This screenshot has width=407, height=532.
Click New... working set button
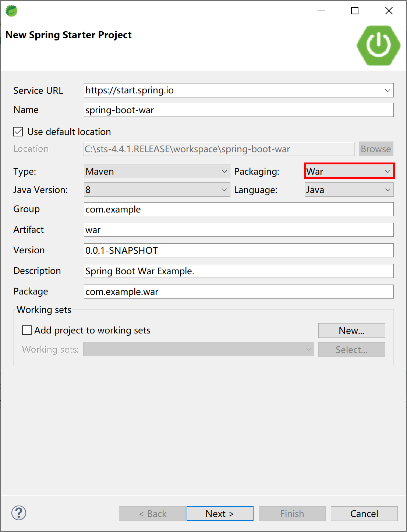click(x=351, y=331)
